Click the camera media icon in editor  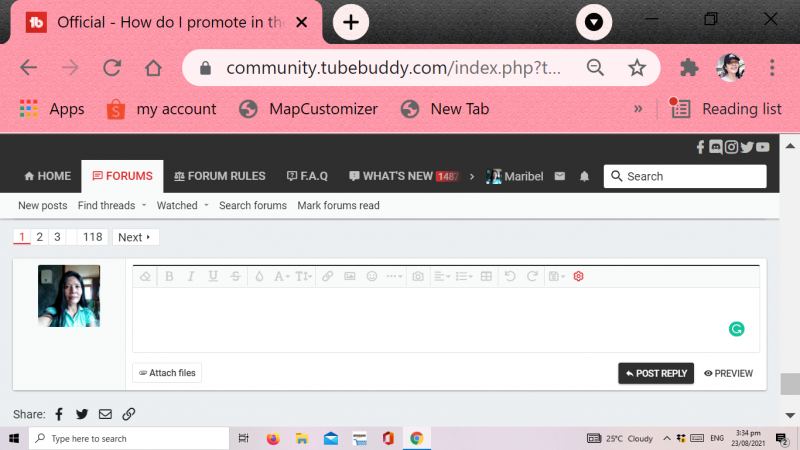coord(419,276)
